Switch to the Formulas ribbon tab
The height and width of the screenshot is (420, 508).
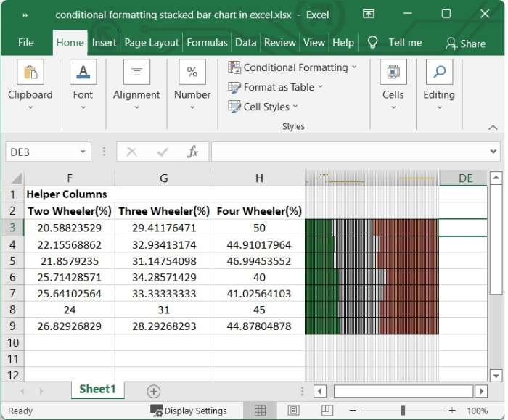coord(207,43)
